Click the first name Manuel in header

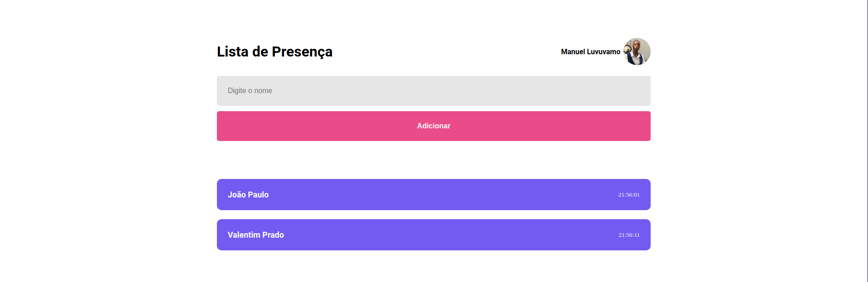pos(572,52)
